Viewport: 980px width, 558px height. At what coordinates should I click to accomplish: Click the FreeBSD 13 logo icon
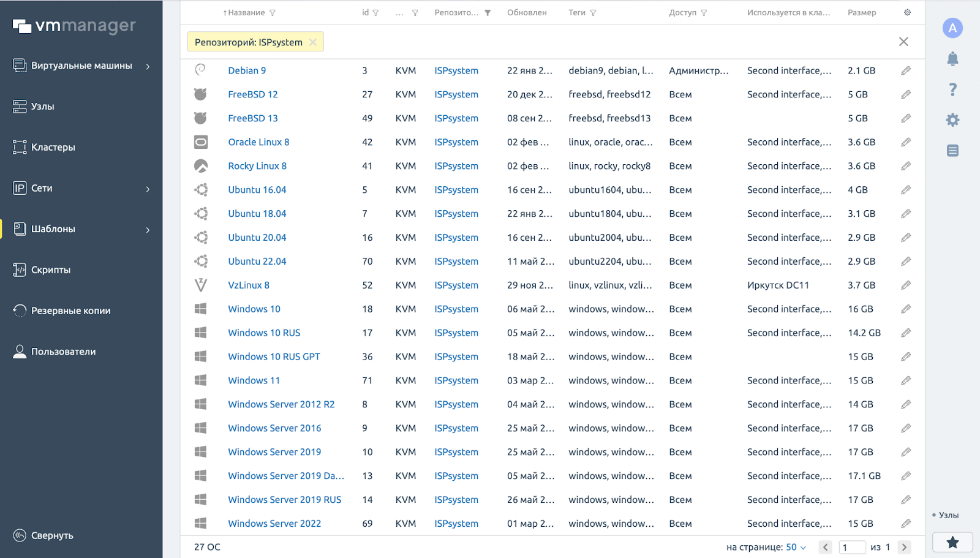(200, 118)
